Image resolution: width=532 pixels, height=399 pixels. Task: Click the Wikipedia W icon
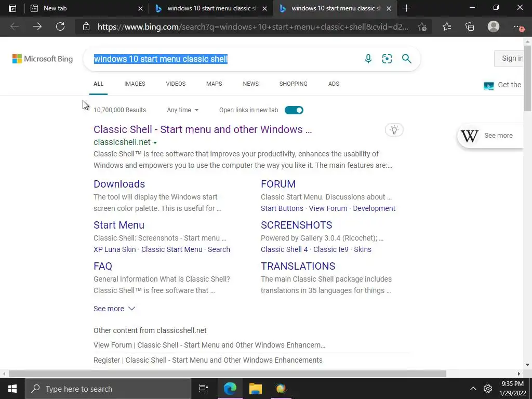(469, 136)
